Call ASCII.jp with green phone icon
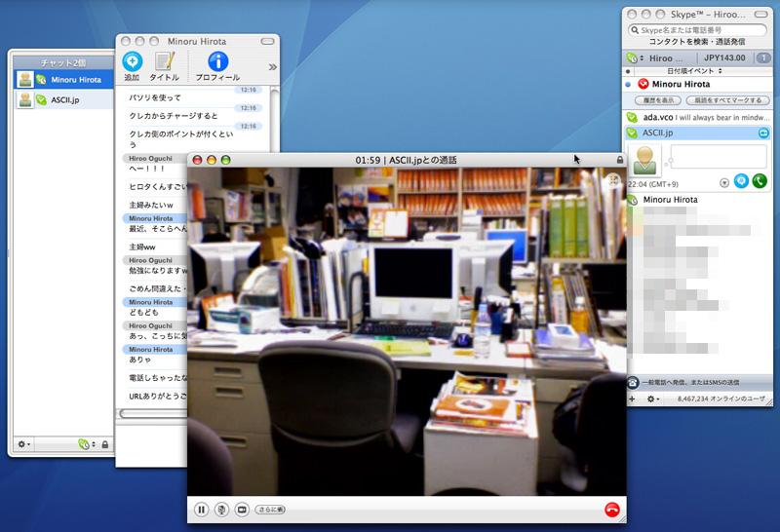Image resolution: width=780 pixels, height=532 pixels. (760, 181)
